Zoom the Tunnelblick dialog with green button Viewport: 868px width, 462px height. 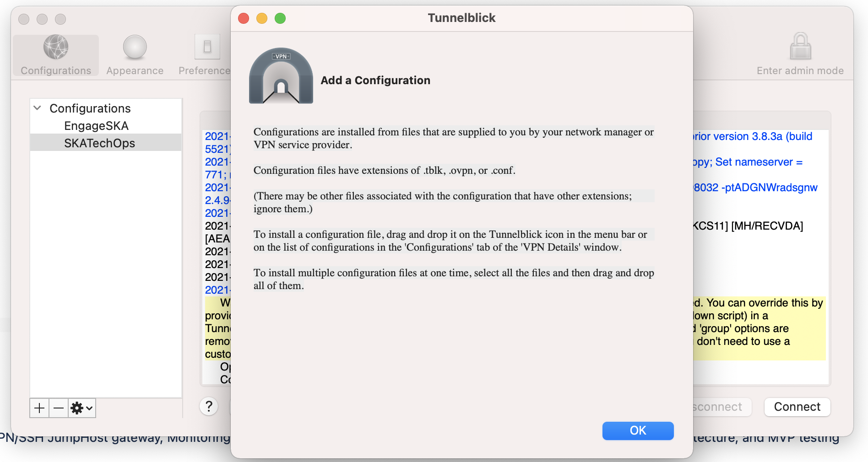[x=280, y=18]
